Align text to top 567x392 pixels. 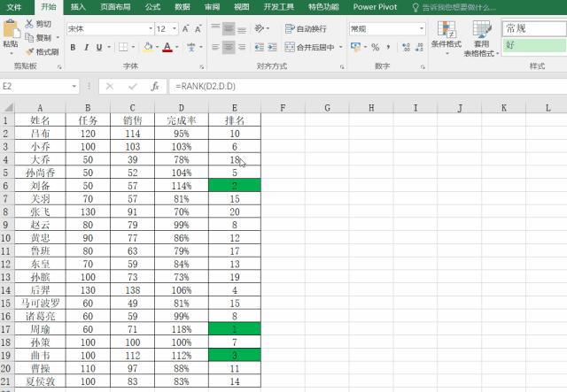(x=215, y=28)
